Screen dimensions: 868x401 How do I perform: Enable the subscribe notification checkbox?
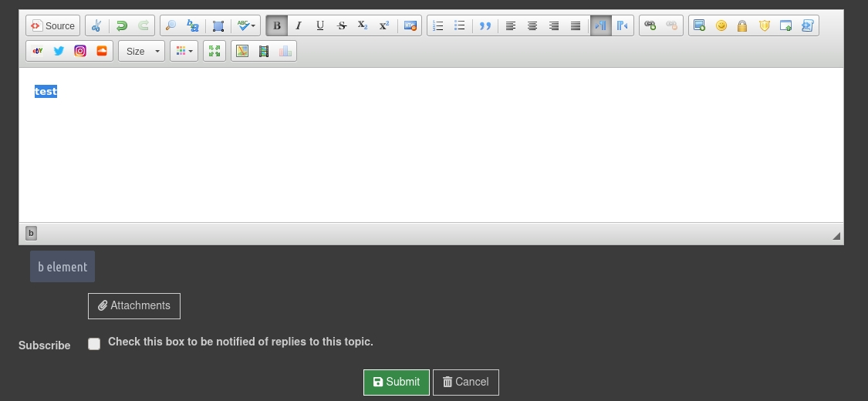point(94,344)
